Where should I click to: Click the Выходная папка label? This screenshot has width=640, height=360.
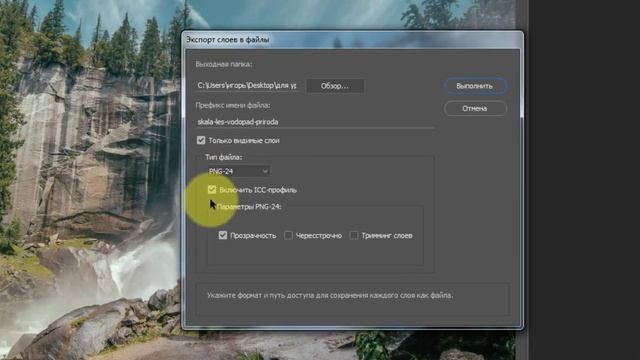click(224, 64)
